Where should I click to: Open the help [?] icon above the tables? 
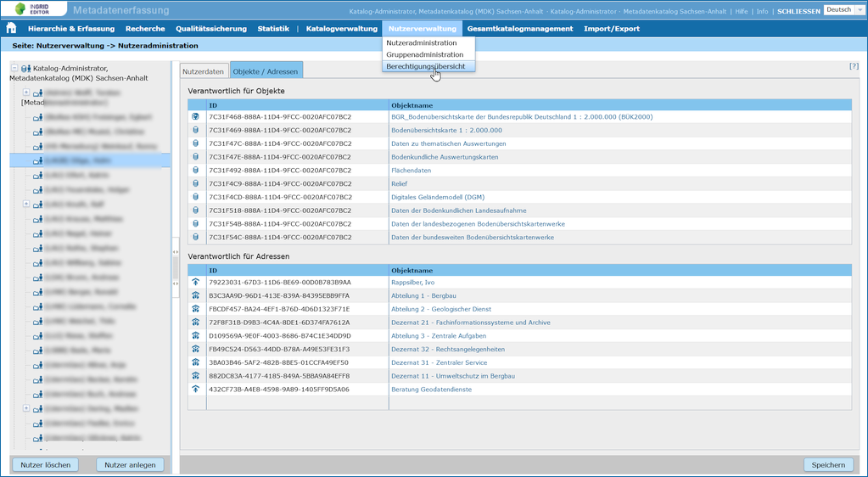[x=854, y=66]
